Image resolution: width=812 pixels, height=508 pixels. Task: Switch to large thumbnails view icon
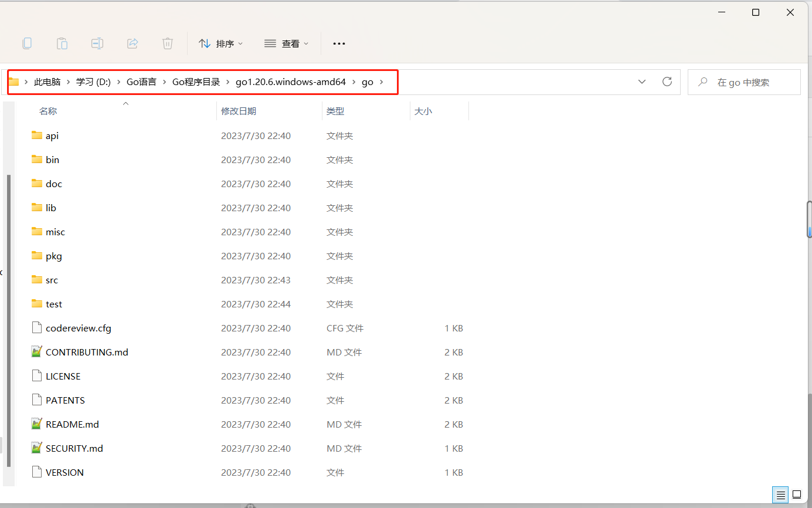[x=797, y=494]
